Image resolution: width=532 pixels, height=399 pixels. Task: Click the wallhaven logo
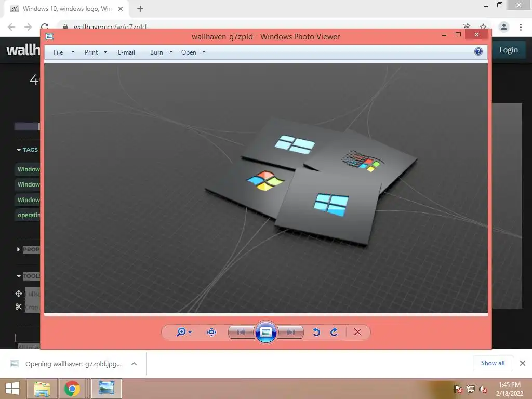click(x=23, y=50)
